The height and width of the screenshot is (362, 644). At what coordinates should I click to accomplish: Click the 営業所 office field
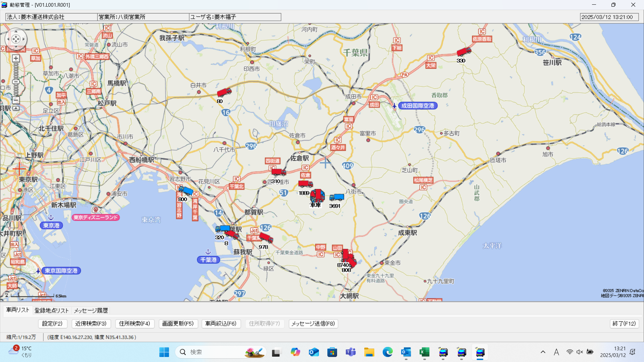(143, 17)
